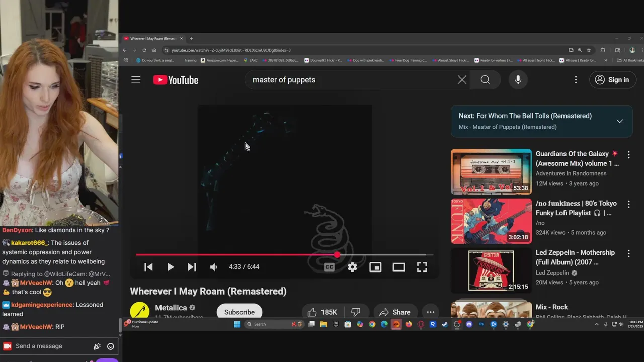This screenshot has height=362, width=644.
Task: Clear the search box with the X icon
Action: (x=462, y=80)
